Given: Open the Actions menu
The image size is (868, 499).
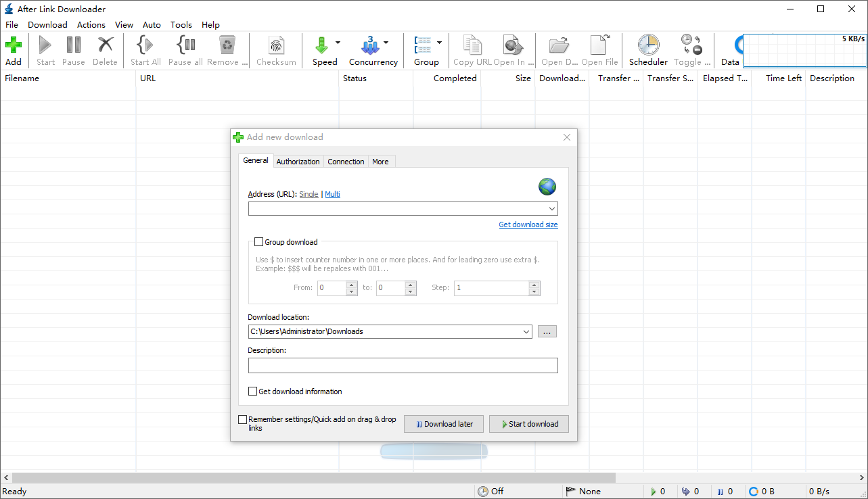Looking at the screenshot, I should (91, 25).
